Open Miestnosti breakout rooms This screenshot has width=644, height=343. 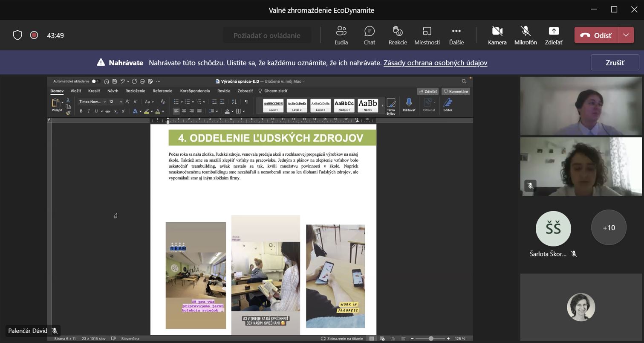pos(427,35)
